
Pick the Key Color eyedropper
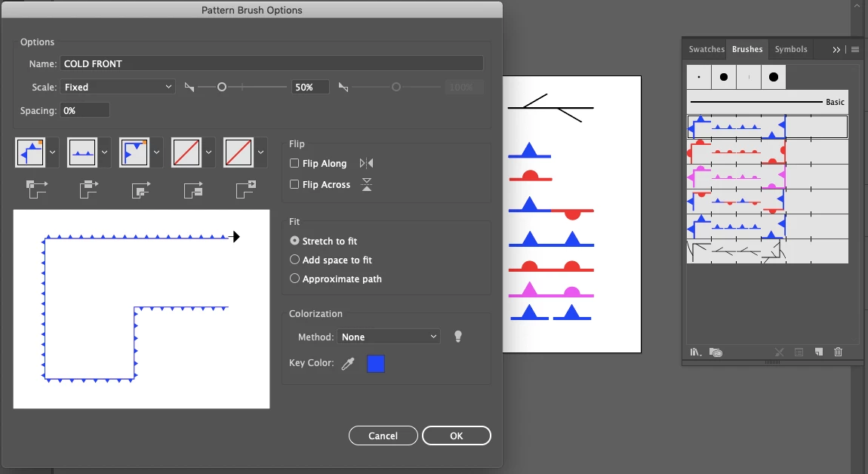(x=348, y=364)
